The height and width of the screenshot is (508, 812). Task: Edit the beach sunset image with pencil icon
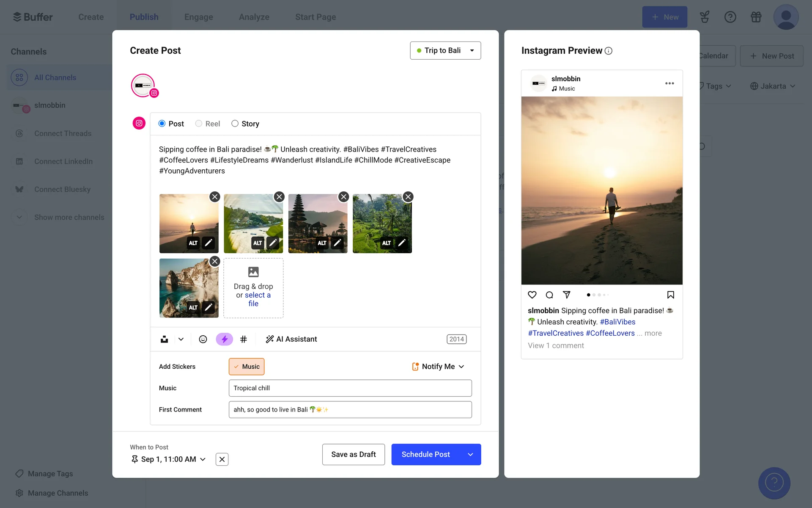tap(208, 243)
